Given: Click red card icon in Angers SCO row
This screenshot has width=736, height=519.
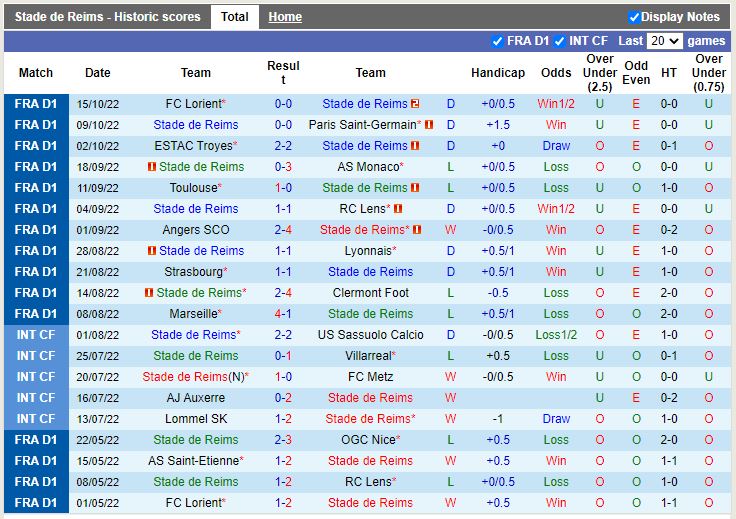Looking at the screenshot, I should pyautogui.click(x=417, y=230).
